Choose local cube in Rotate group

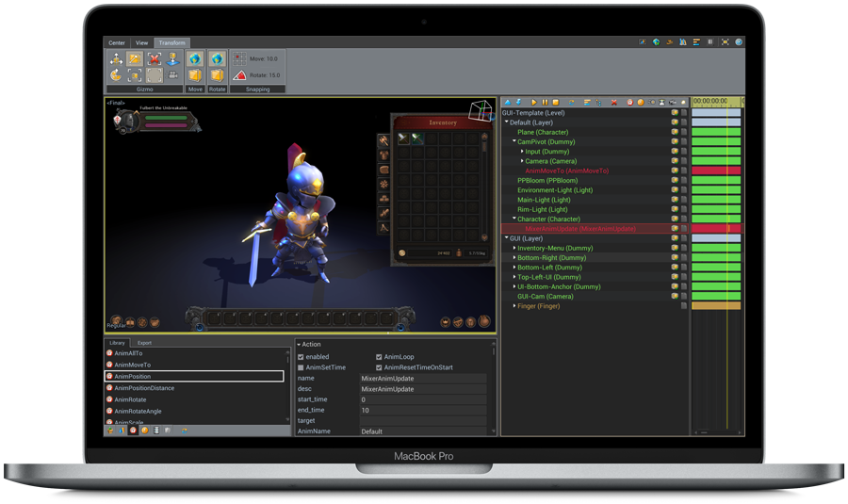(x=218, y=75)
